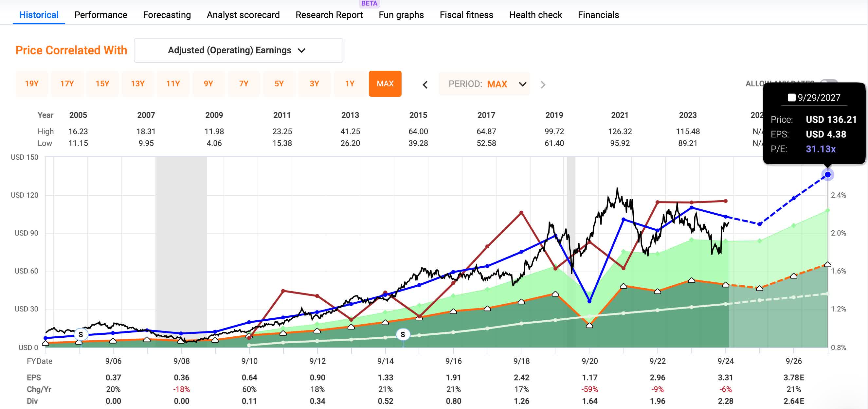
Task: Click the BETA badge above Research Report
Action: pos(369,3)
